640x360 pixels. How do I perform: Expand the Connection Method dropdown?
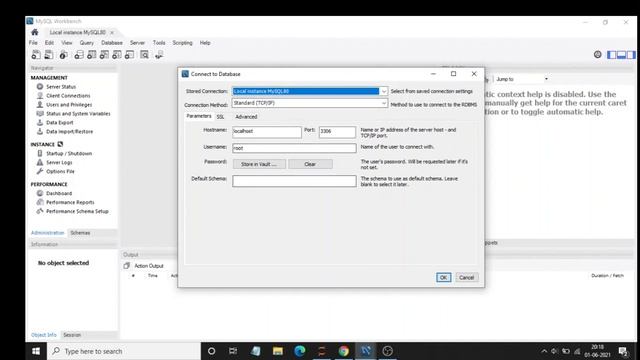[x=384, y=103]
